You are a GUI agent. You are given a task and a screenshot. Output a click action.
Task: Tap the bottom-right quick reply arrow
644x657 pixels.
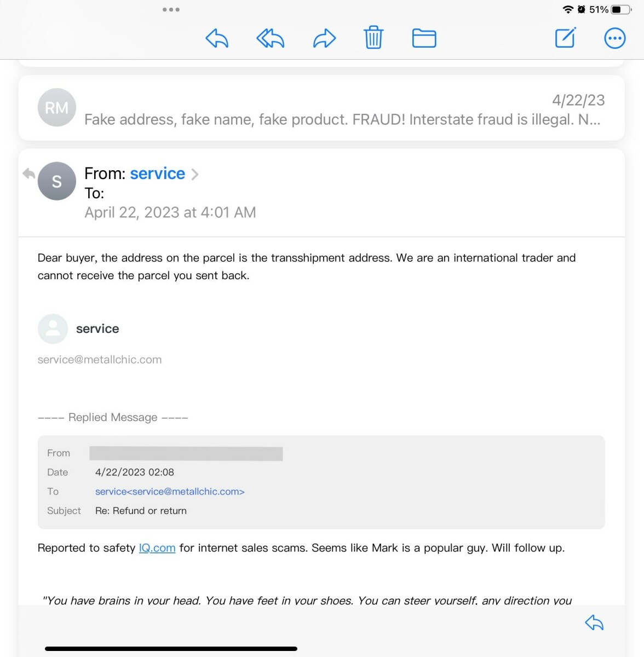tap(594, 623)
